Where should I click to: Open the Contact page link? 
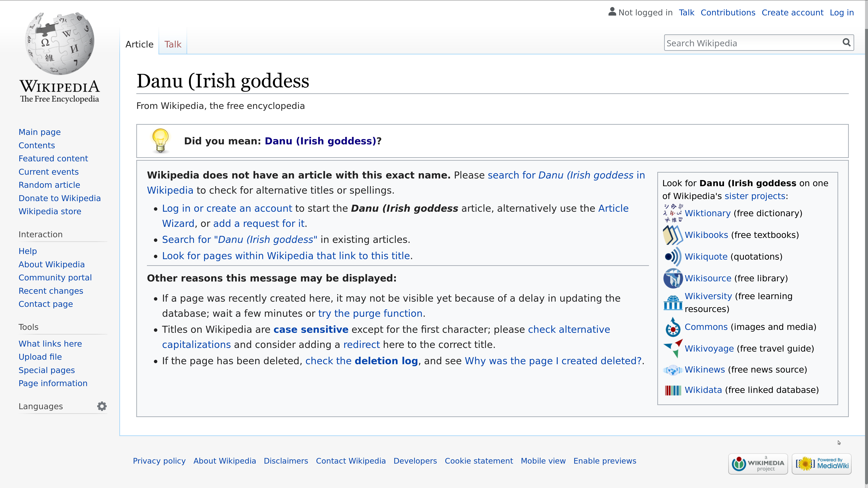45,304
